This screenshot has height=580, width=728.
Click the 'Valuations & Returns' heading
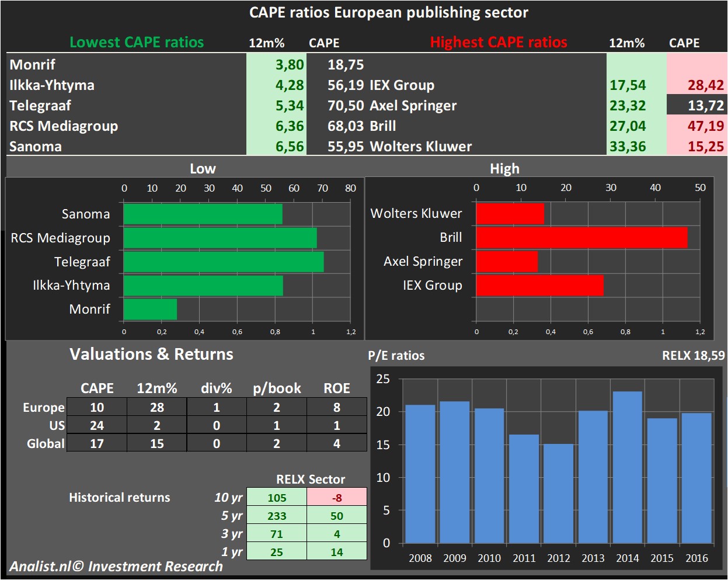[x=151, y=355]
